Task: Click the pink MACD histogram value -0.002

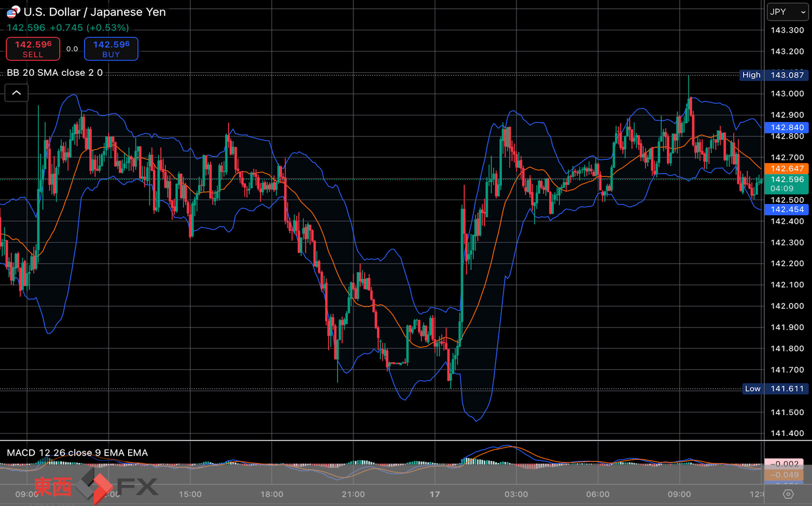Action: 786,464
